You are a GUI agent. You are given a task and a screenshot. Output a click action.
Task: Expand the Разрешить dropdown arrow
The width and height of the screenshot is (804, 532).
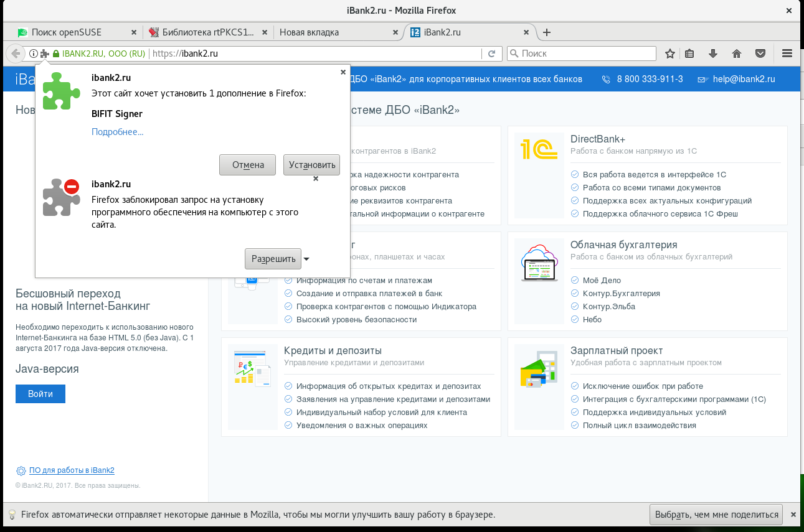click(x=306, y=259)
